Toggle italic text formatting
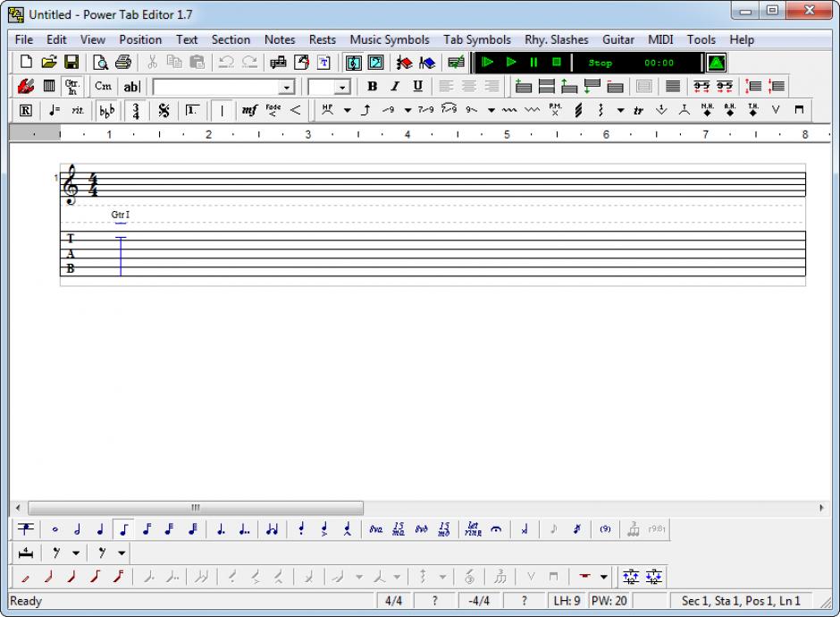This screenshot has width=840, height=617. tap(394, 87)
